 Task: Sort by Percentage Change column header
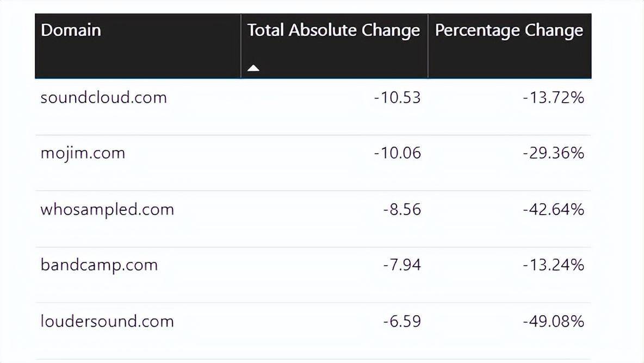point(509,30)
